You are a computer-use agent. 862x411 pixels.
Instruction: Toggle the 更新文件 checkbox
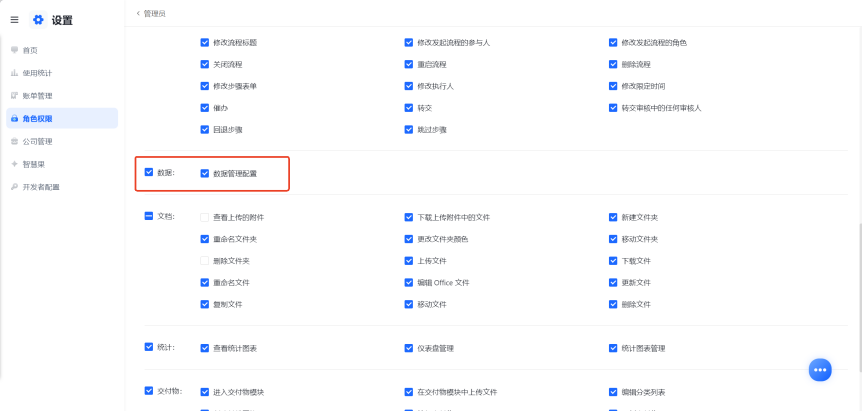pyautogui.click(x=613, y=282)
